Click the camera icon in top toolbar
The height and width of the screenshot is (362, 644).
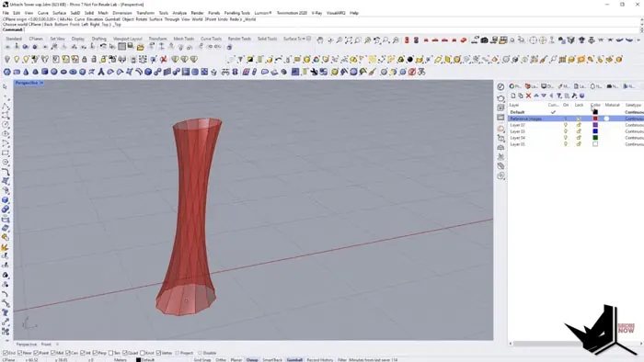click(x=485, y=40)
